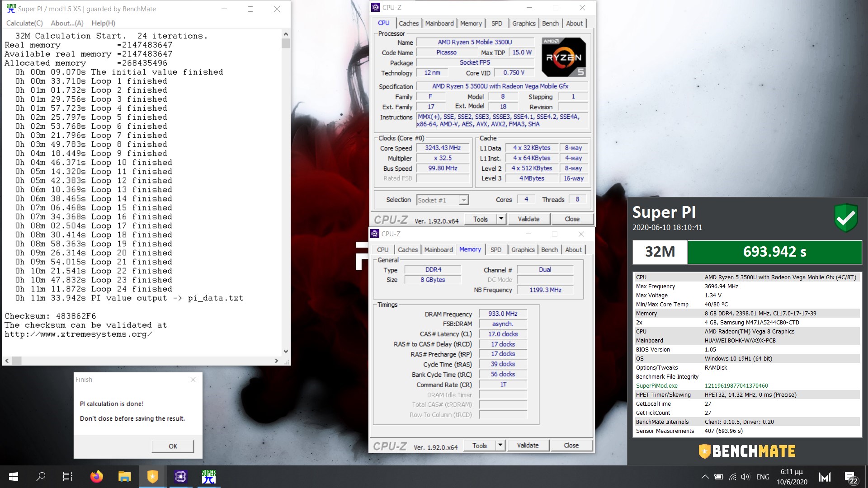Click OK in the Finish dialog
The image size is (868, 488).
(x=173, y=446)
